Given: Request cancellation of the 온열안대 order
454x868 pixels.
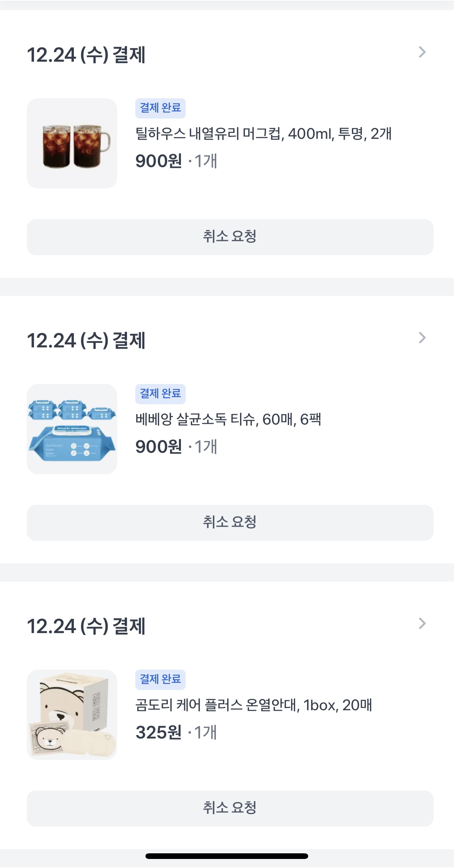Looking at the screenshot, I should point(230,808).
